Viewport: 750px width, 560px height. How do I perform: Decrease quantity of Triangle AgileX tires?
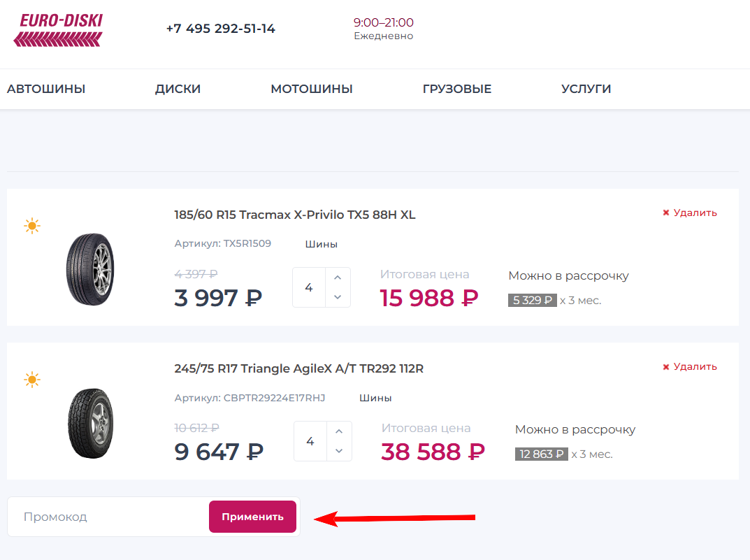tap(339, 451)
